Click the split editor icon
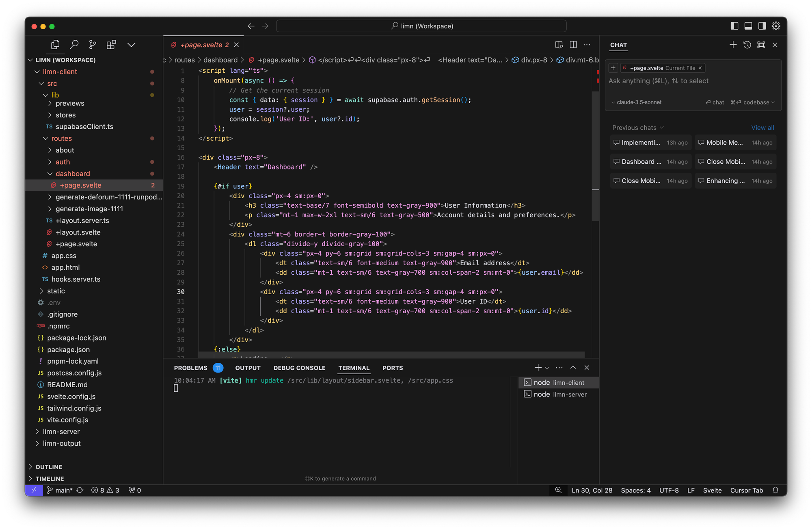The width and height of the screenshot is (812, 529). click(x=573, y=45)
